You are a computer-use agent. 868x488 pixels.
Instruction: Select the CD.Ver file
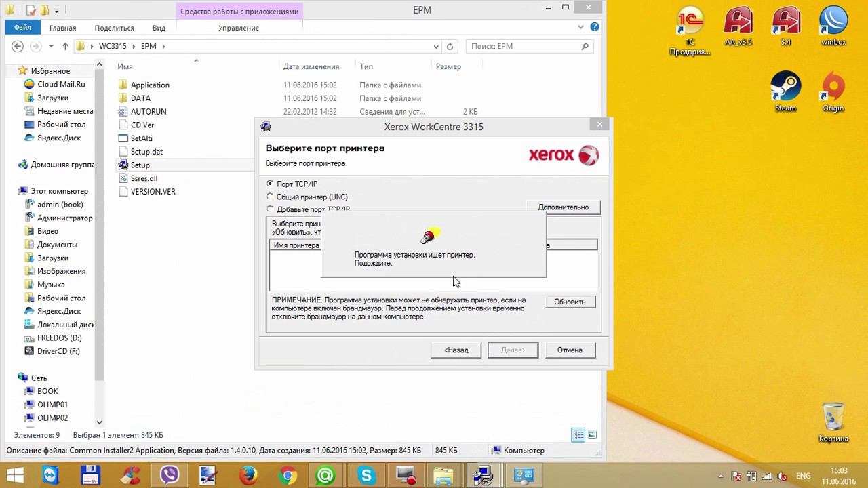coord(142,125)
